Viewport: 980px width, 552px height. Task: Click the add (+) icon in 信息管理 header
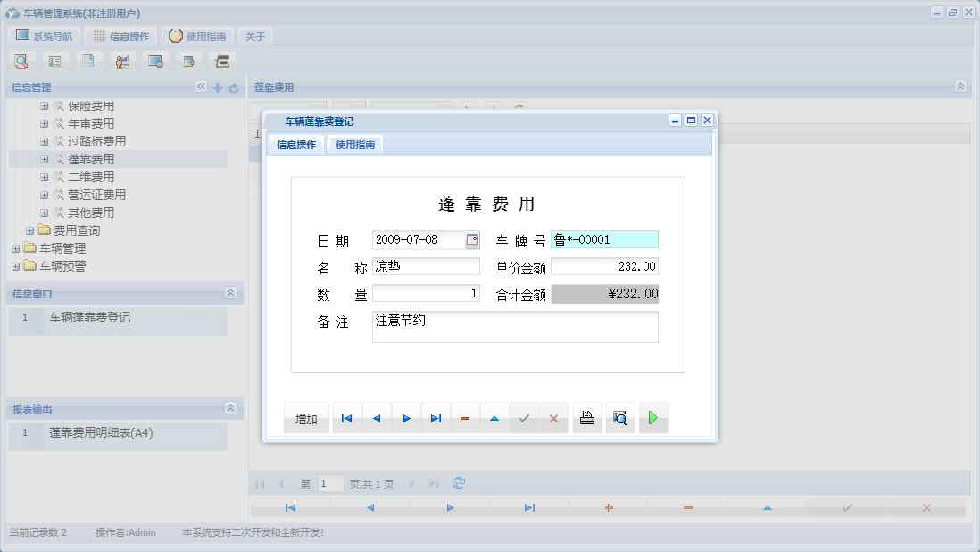coord(217,88)
